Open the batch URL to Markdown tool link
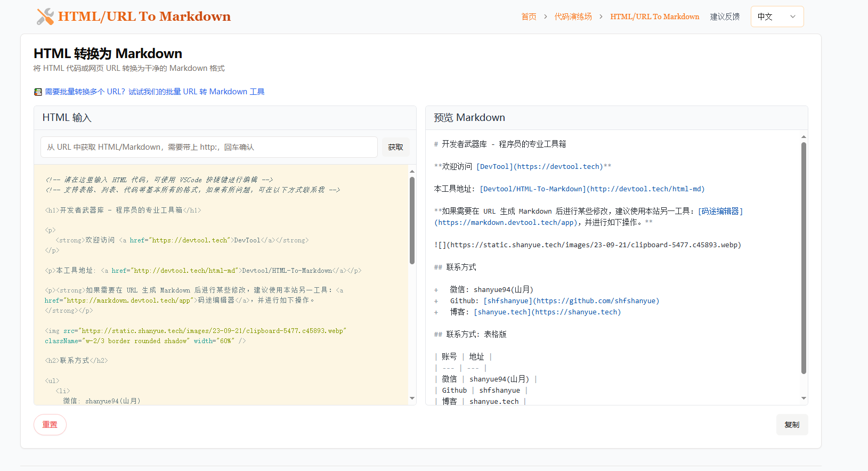 (x=155, y=92)
